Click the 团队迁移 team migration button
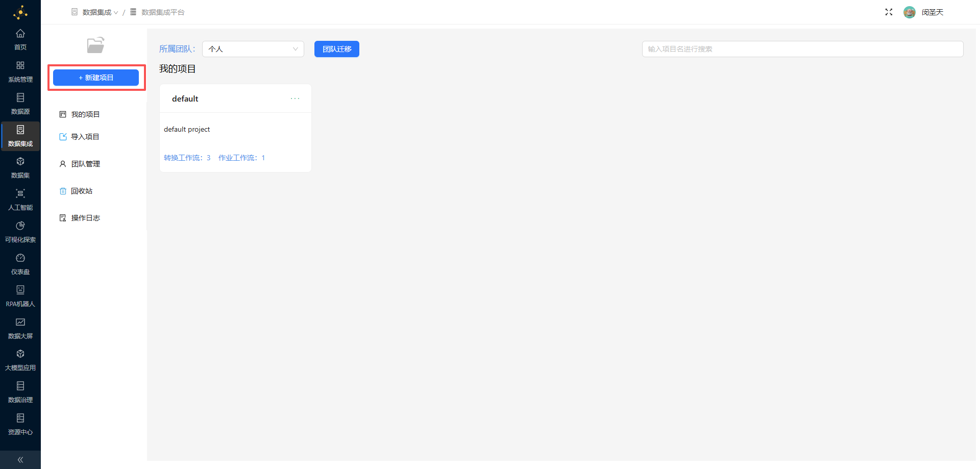The height and width of the screenshot is (469, 980). point(337,49)
